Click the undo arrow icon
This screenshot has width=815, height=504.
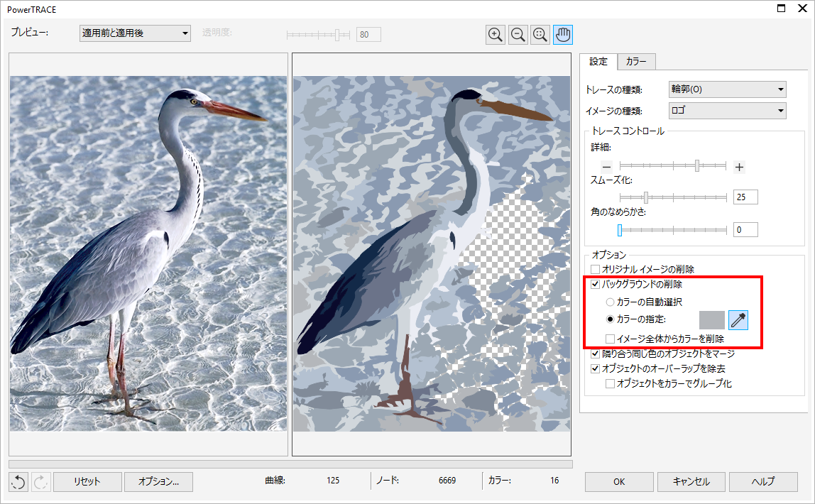18,482
